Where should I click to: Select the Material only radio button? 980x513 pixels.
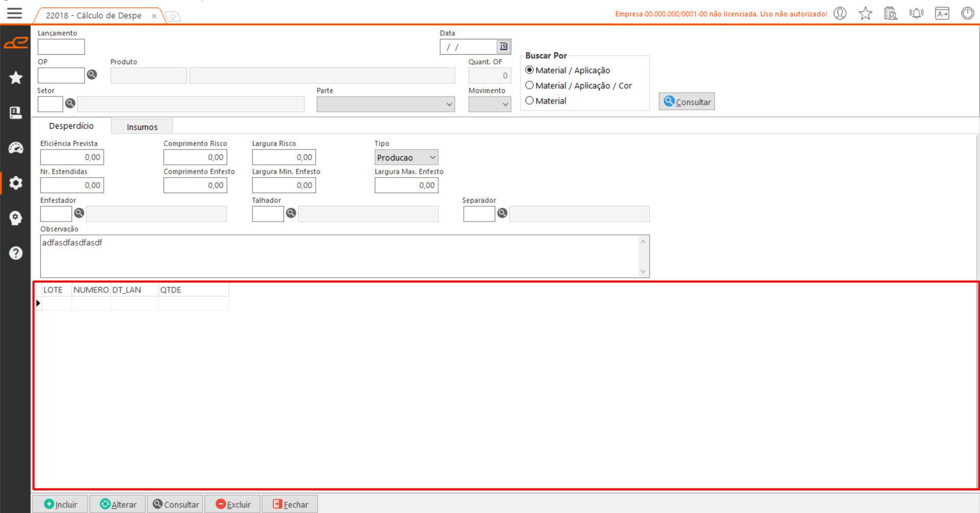click(x=530, y=101)
